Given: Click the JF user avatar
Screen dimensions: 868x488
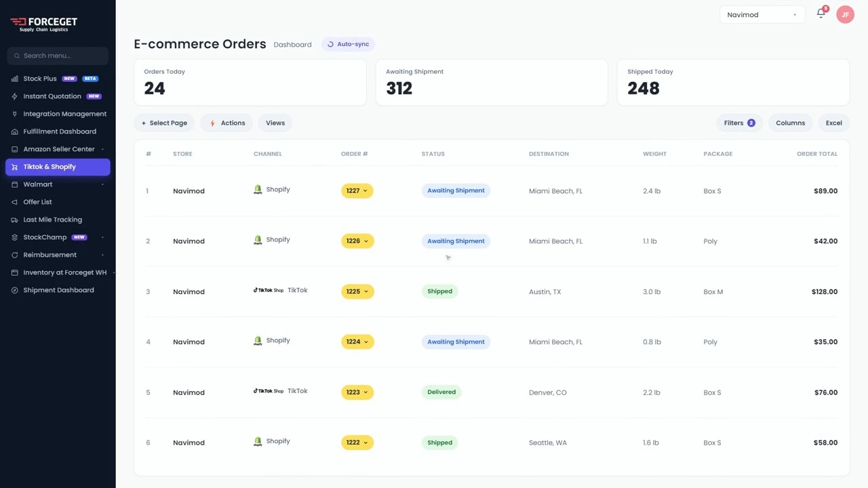Looking at the screenshot, I should [845, 15].
